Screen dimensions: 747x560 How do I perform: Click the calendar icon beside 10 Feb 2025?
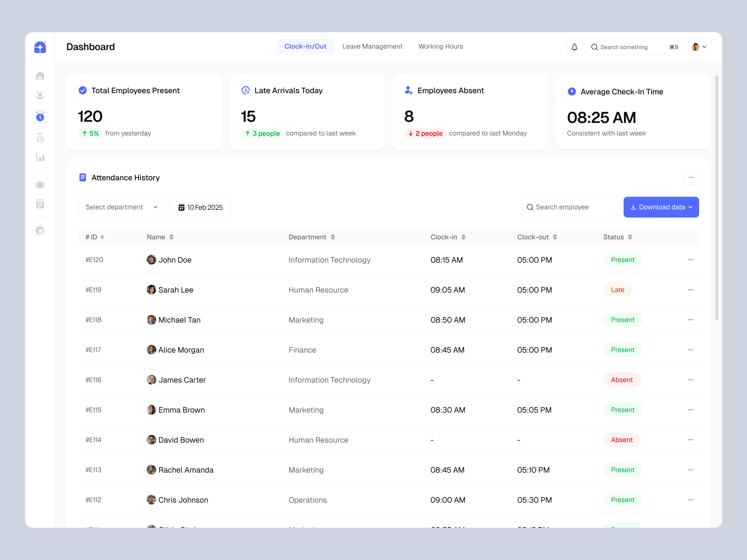(182, 207)
